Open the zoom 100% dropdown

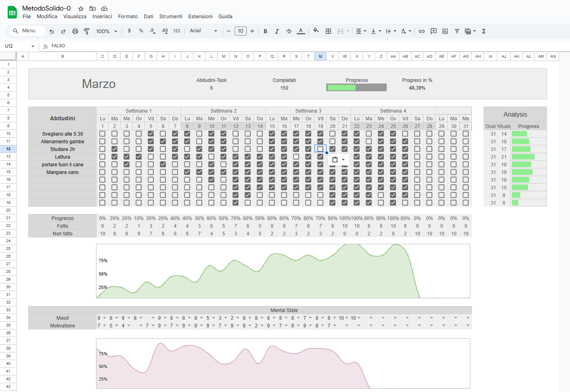107,31
